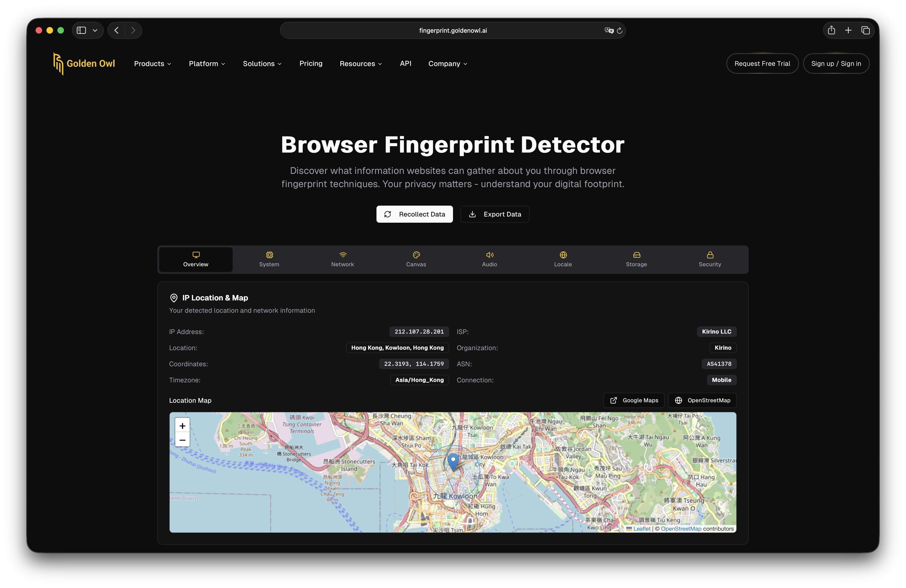This screenshot has height=588, width=906.
Task: Click the blue map location marker
Action: pos(453,461)
